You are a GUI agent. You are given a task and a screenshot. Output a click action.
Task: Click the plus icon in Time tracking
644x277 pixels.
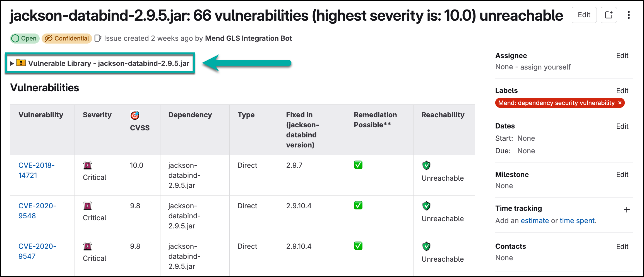pyautogui.click(x=627, y=210)
